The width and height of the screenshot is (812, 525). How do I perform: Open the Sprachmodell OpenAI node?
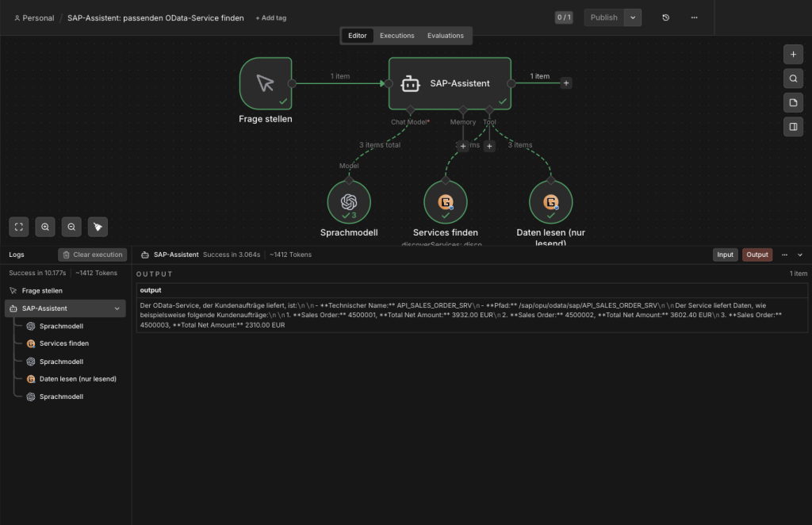click(x=349, y=202)
